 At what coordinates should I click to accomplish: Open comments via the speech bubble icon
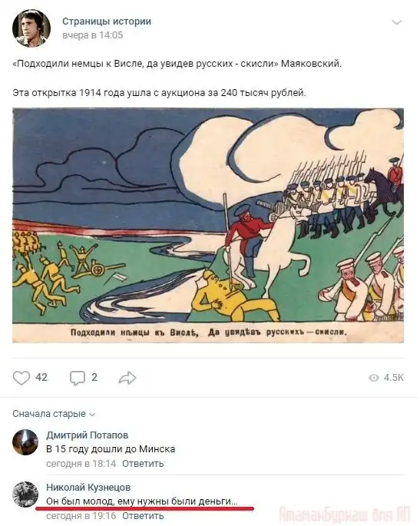point(77,378)
